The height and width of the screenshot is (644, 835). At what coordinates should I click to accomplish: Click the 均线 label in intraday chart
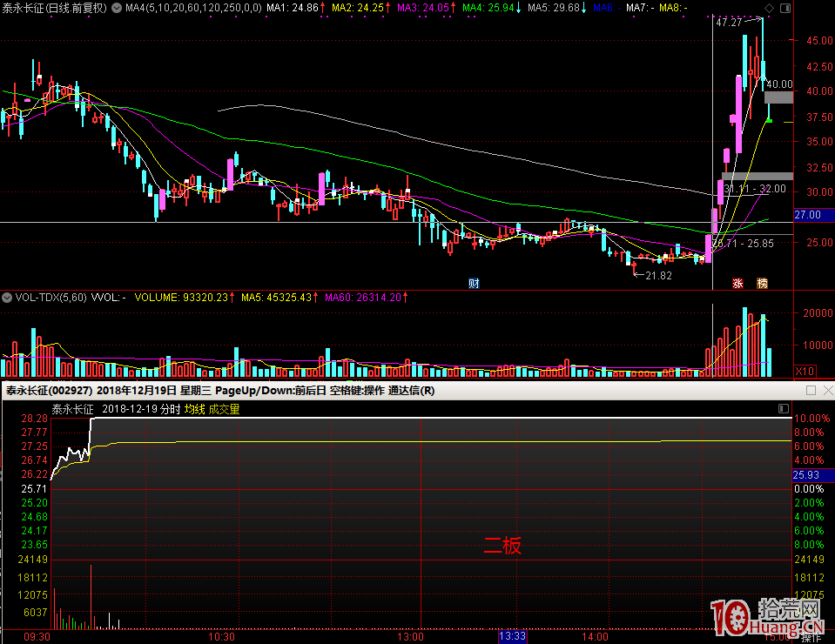(194, 409)
